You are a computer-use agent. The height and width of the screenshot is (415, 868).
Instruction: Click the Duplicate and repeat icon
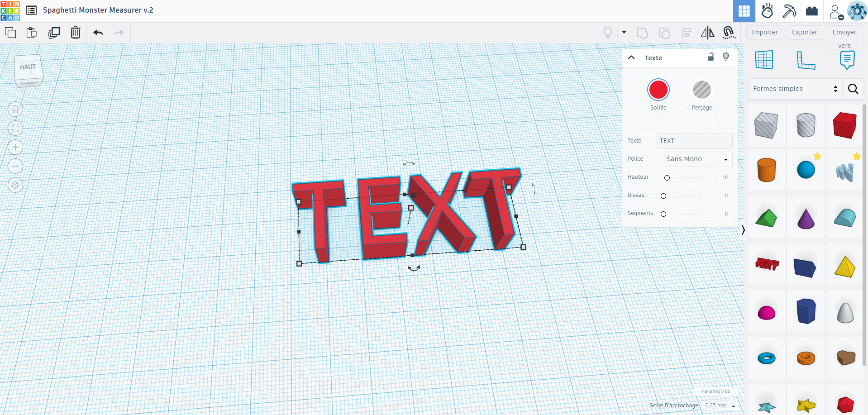tap(54, 33)
